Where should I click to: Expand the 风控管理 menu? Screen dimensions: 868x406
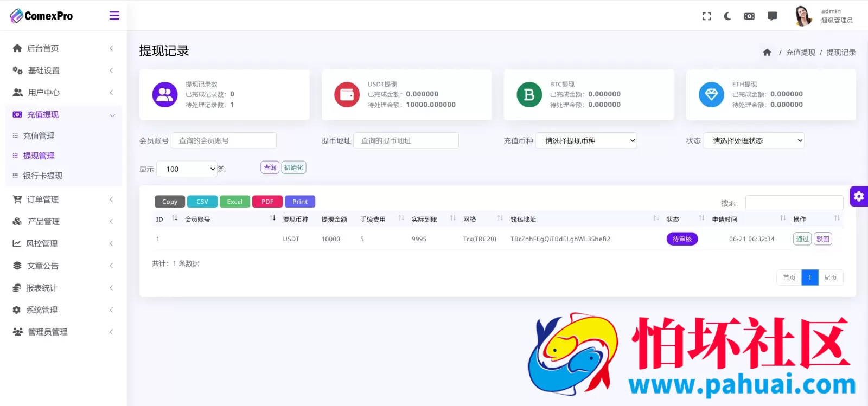(x=63, y=243)
